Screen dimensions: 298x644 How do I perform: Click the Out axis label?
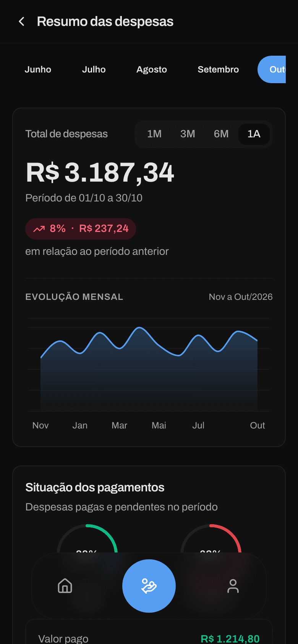pyautogui.click(x=258, y=425)
